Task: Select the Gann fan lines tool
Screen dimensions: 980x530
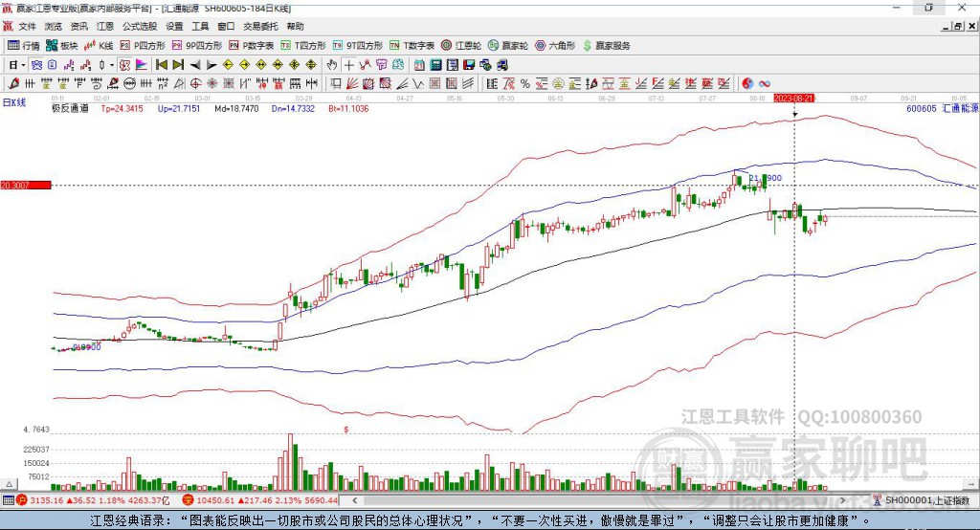Action: tap(352, 83)
